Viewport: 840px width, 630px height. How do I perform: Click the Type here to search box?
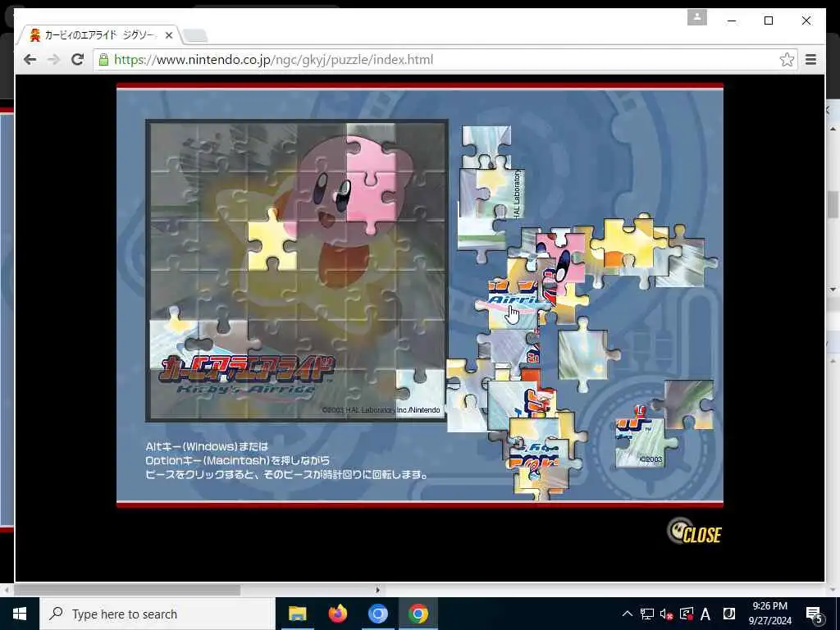pyautogui.click(x=157, y=614)
